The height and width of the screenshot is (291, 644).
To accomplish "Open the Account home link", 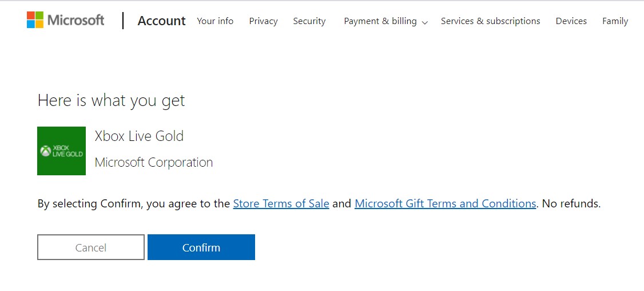I will coord(161,21).
